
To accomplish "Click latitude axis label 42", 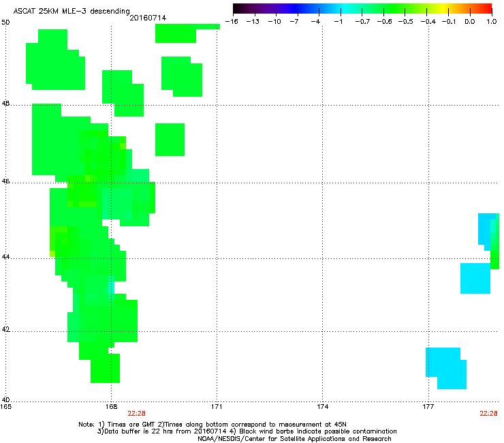I will [x=5, y=329].
